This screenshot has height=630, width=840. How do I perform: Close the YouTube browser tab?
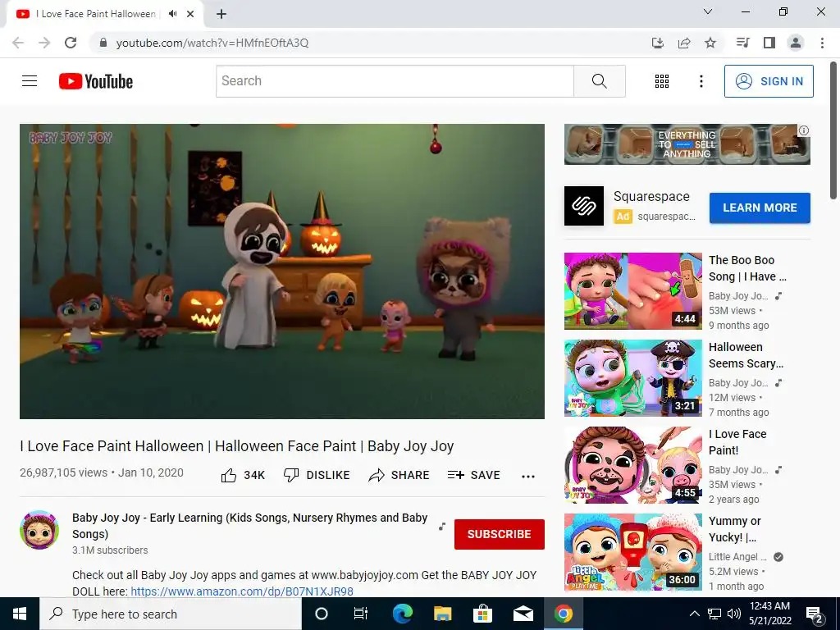[x=190, y=14]
